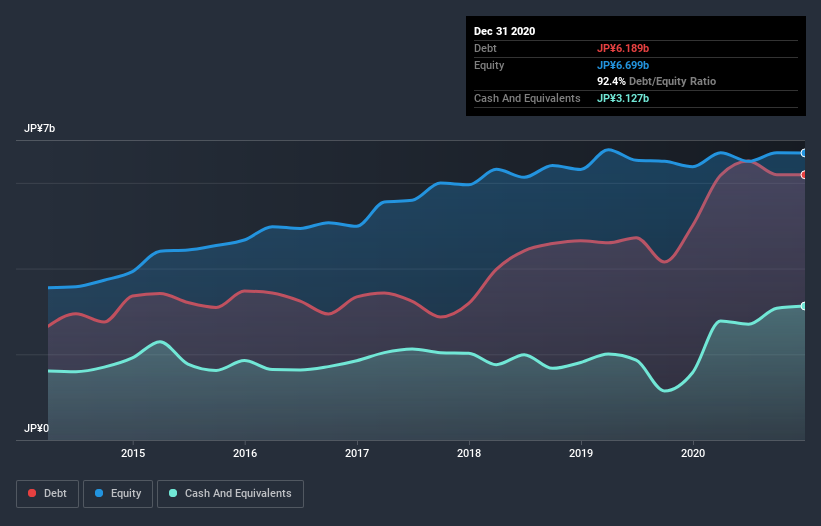The height and width of the screenshot is (526, 821).
Task: Click the JP¥6.699b equity value
Action: 623,65
